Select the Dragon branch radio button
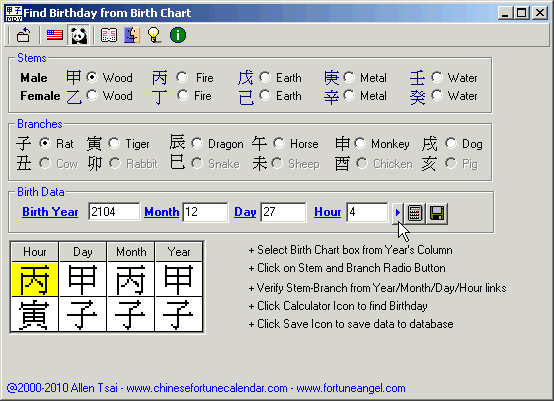The image size is (554, 401). point(197,143)
